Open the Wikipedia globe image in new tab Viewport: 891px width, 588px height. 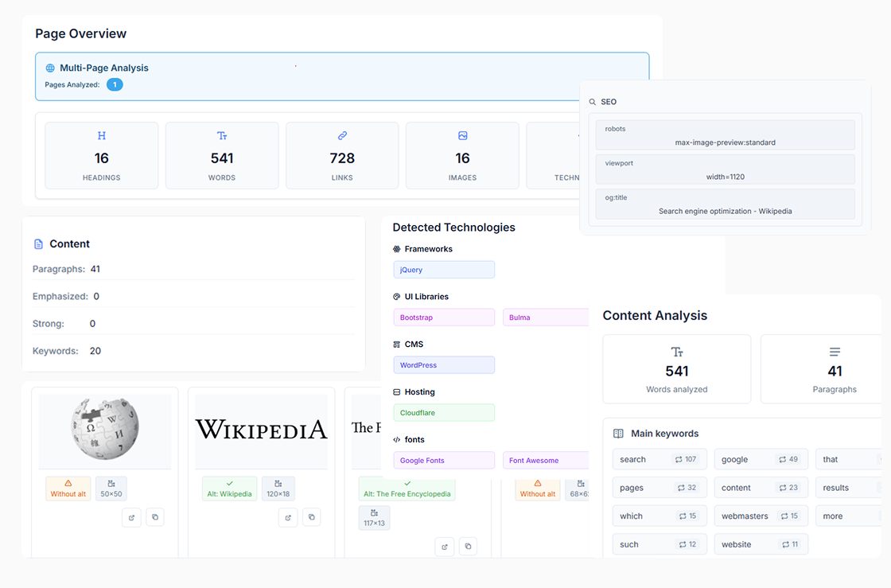coord(132,517)
